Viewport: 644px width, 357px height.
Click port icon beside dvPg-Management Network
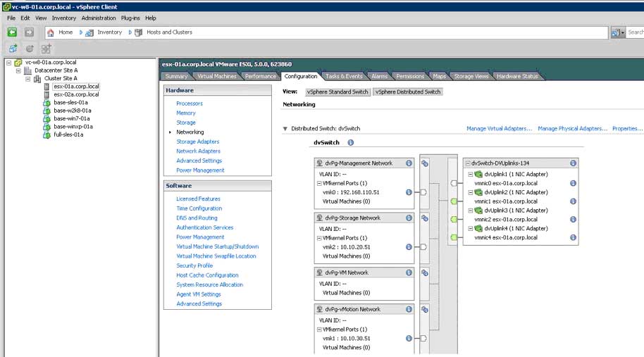click(x=425, y=163)
